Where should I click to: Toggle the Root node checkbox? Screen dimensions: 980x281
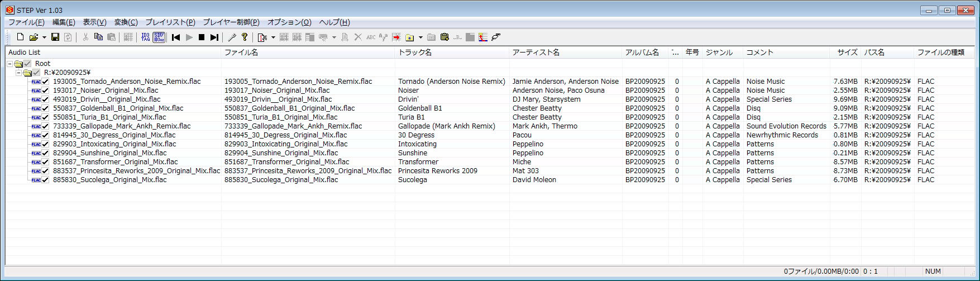click(28, 64)
